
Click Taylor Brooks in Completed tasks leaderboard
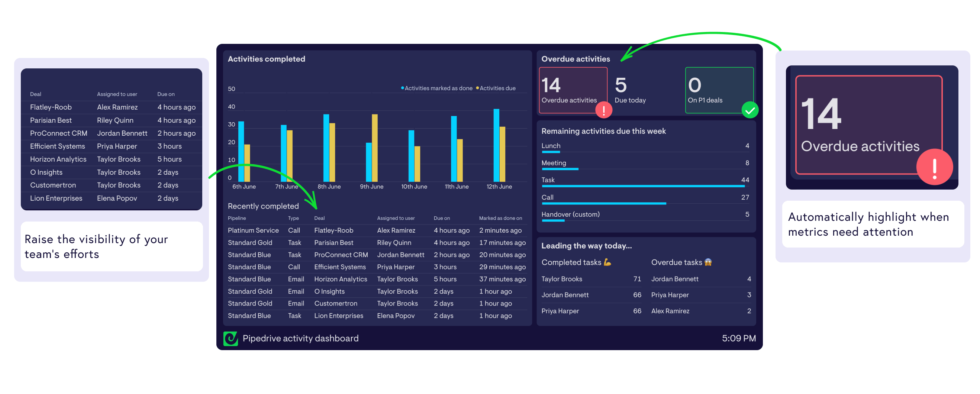tap(561, 280)
